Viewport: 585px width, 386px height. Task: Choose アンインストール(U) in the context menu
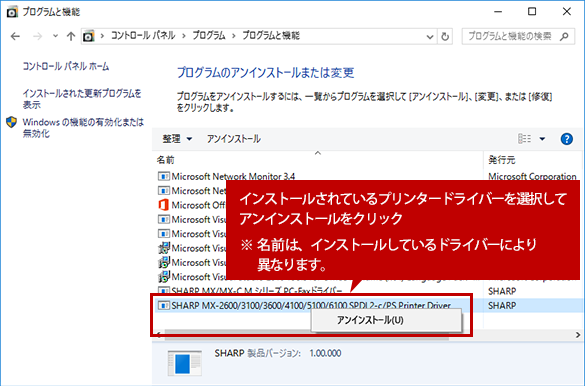point(387,320)
